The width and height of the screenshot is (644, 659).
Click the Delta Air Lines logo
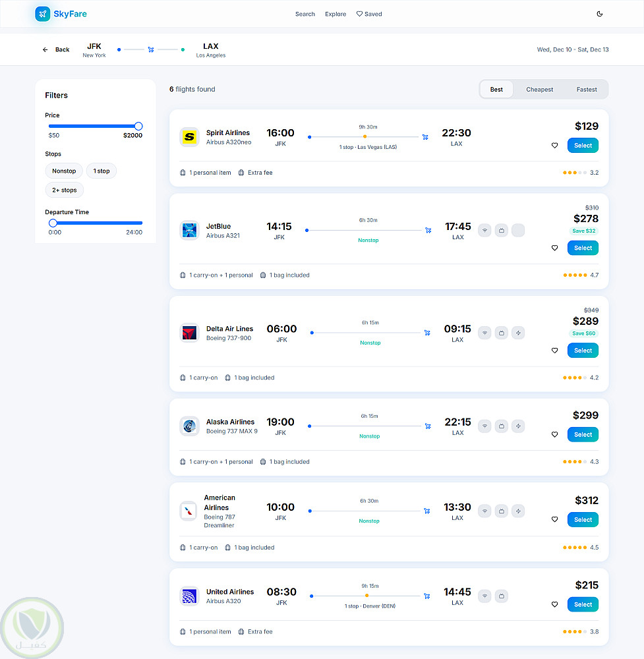point(189,333)
